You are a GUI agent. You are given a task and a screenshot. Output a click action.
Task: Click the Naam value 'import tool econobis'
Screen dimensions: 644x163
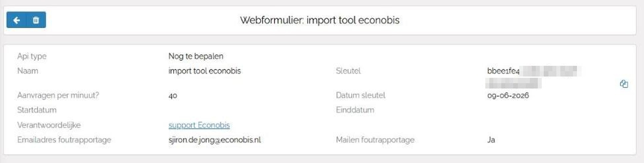coord(204,71)
